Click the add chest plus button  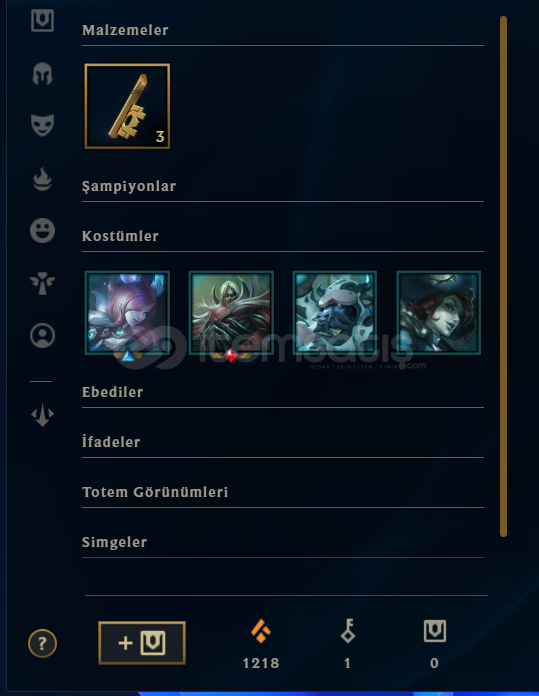(142, 643)
